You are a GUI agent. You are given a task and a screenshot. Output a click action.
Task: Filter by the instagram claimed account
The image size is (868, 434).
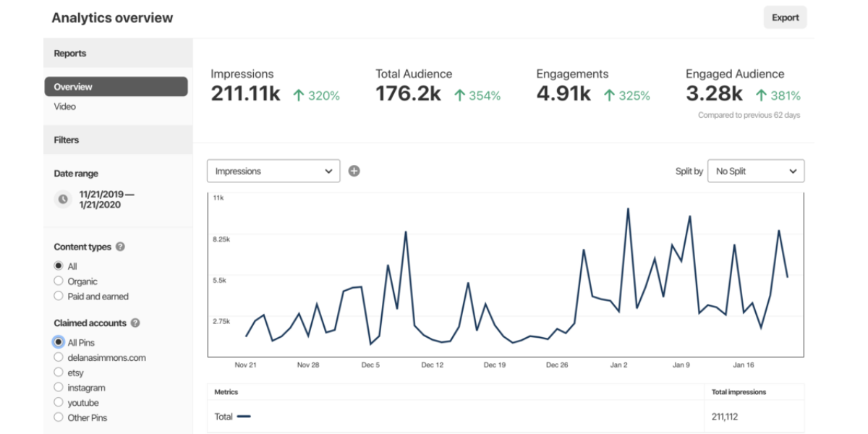(x=59, y=388)
